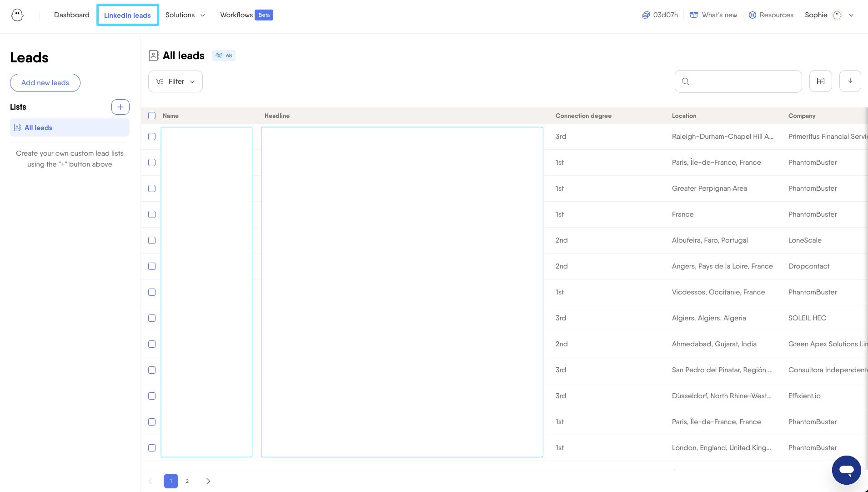Go to LinkedIn leads tab
Viewport: 868px width, 492px height.
tap(127, 15)
